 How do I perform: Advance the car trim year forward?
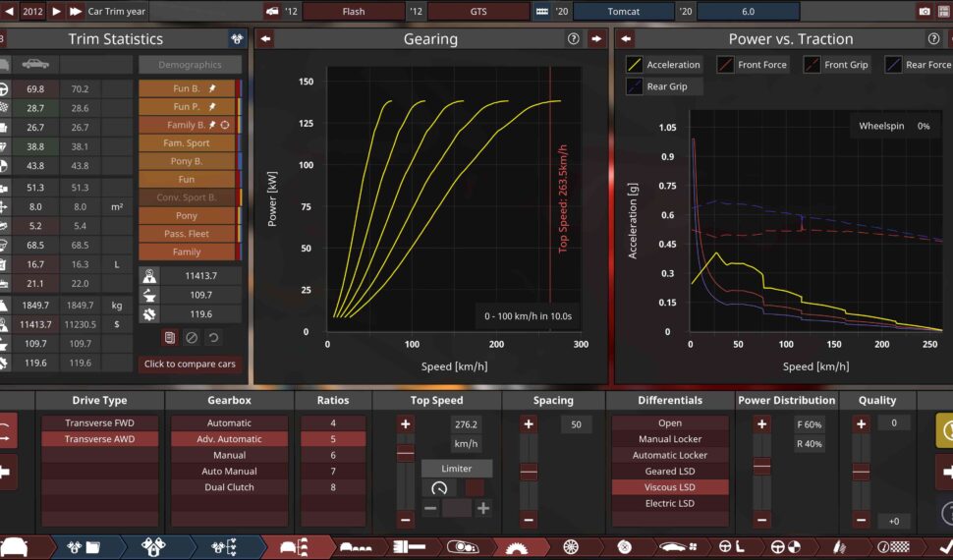76,12
